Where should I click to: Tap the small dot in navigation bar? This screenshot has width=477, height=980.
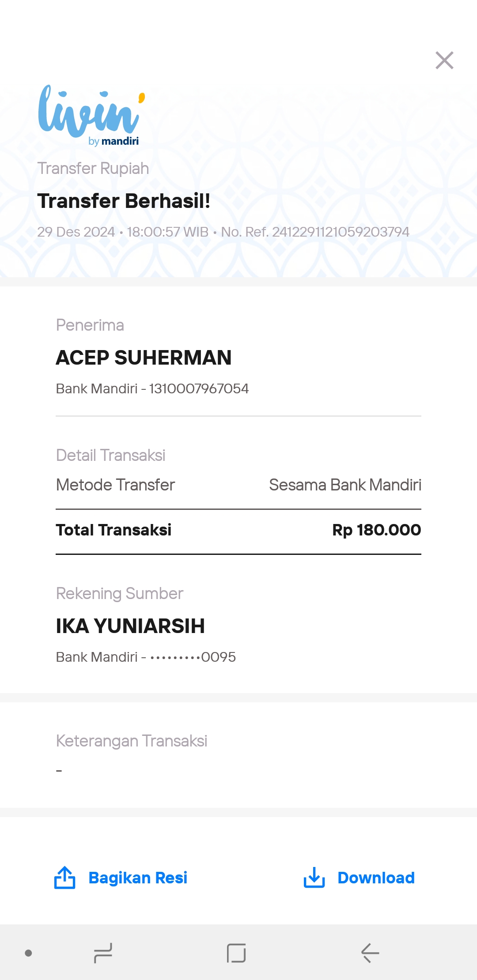click(28, 953)
